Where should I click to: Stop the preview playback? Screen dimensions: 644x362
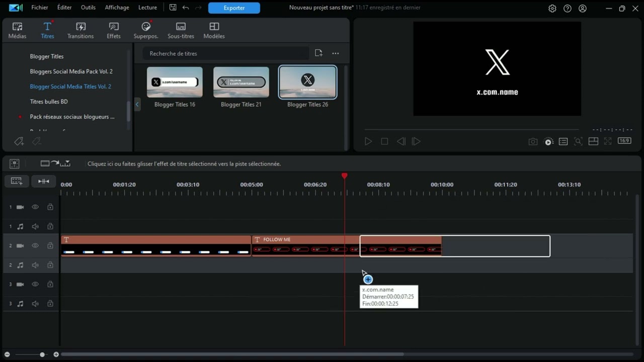[x=384, y=142]
